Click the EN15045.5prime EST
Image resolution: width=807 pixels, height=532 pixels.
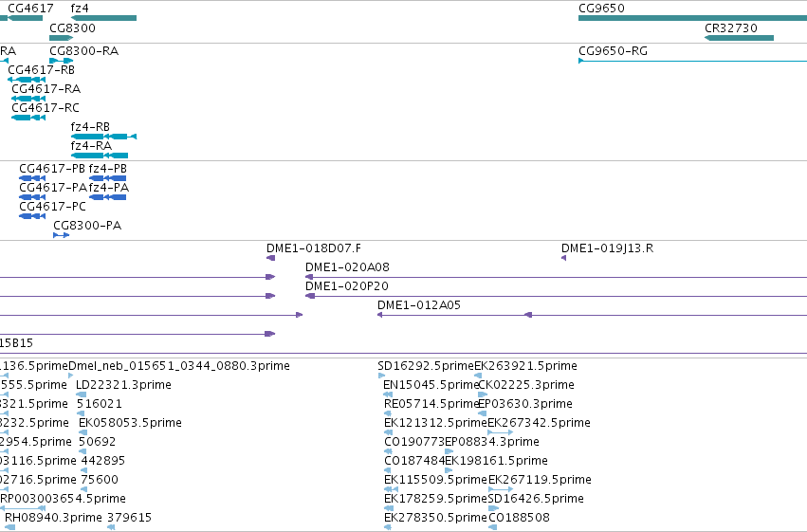(x=388, y=394)
